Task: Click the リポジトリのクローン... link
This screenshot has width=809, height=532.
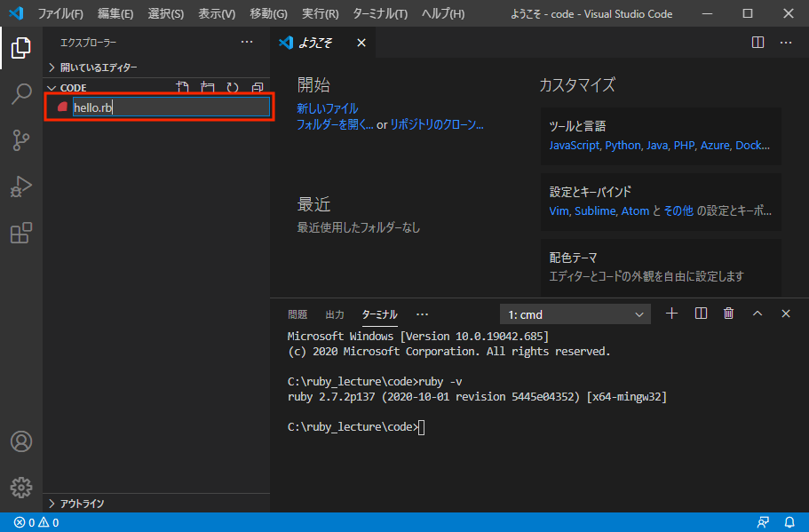Action: coord(437,125)
